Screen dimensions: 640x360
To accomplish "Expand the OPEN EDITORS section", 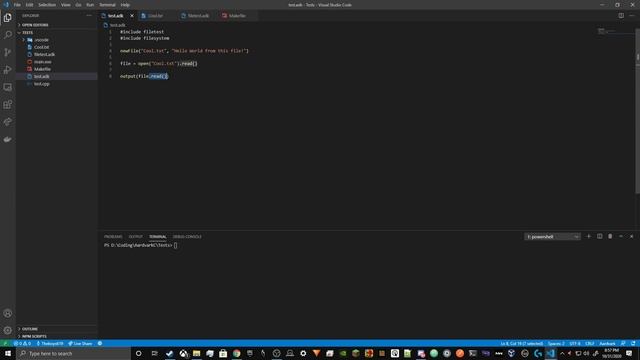I will tap(57, 25).
